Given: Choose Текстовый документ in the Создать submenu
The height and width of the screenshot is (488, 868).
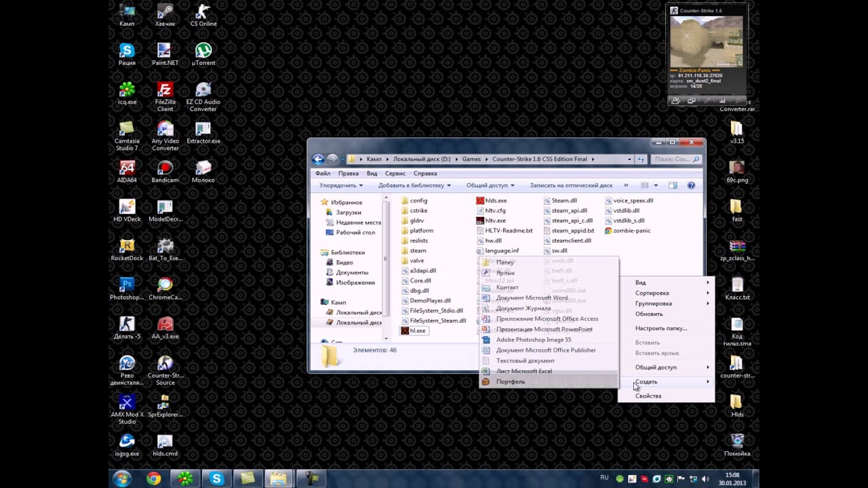Looking at the screenshot, I should [549, 361].
